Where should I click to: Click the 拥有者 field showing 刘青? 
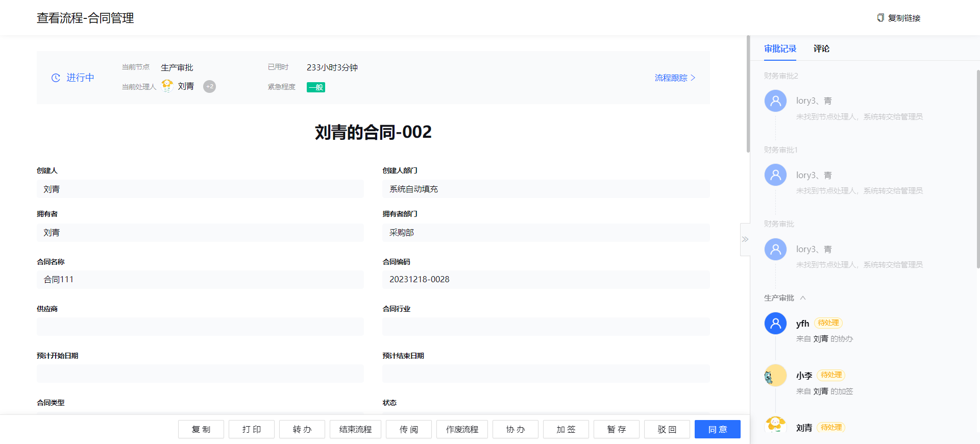pos(200,233)
